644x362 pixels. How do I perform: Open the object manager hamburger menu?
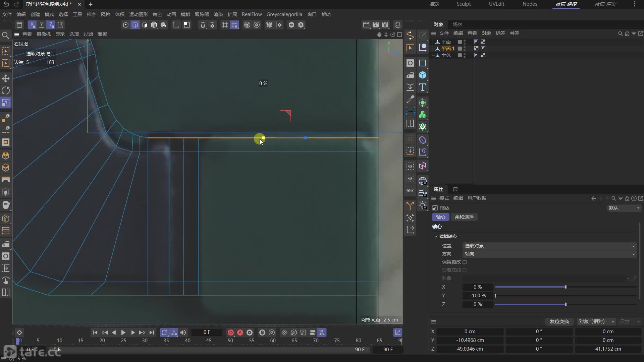[x=433, y=33]
